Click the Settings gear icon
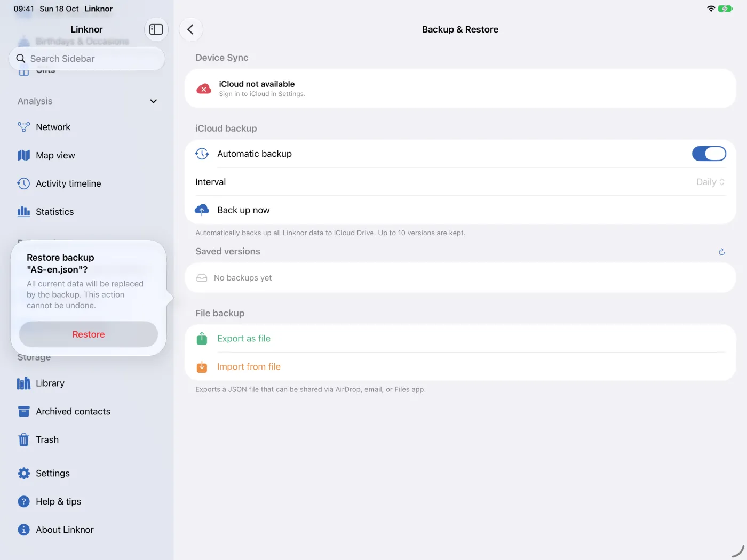Image resolution: width=747 pixels, height=560 pixels. point(23,474)
